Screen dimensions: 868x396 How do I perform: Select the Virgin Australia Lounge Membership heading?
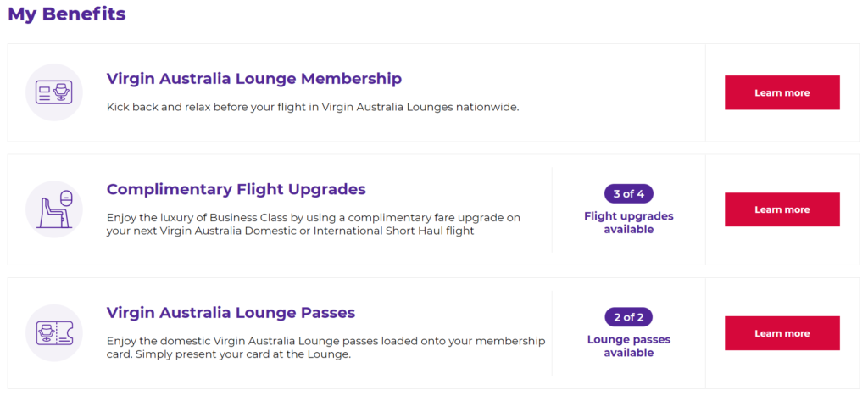coord(254,79)
